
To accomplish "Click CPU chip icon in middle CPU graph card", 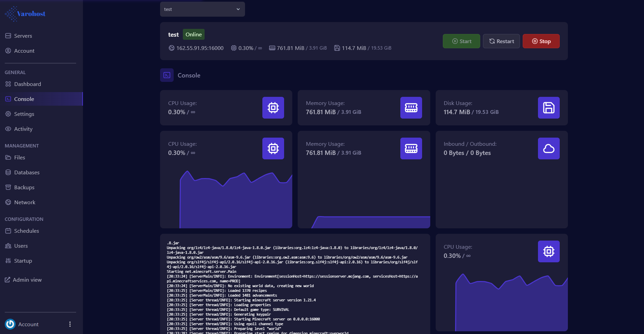I will click(273, 148).
